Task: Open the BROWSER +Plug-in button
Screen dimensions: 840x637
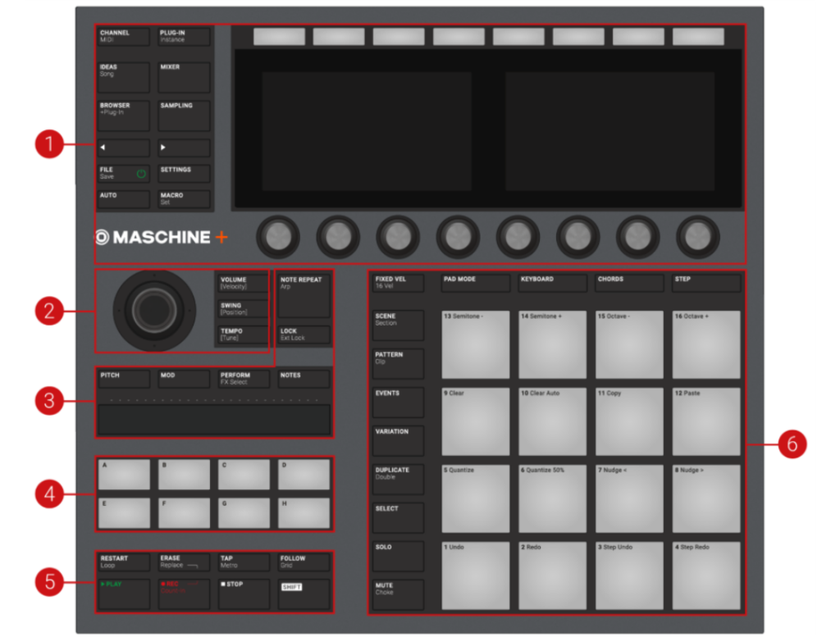Action: click(123, 116)
